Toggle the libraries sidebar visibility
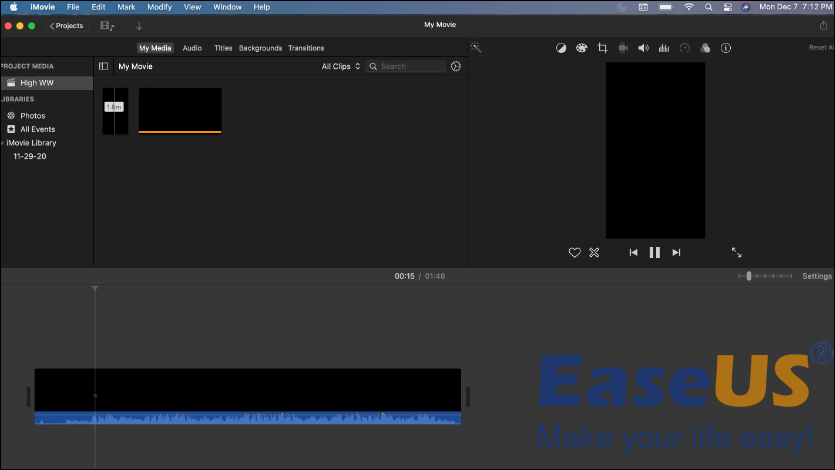The height and width of the screenshot is (470, 835). click(x=103, y=66)
